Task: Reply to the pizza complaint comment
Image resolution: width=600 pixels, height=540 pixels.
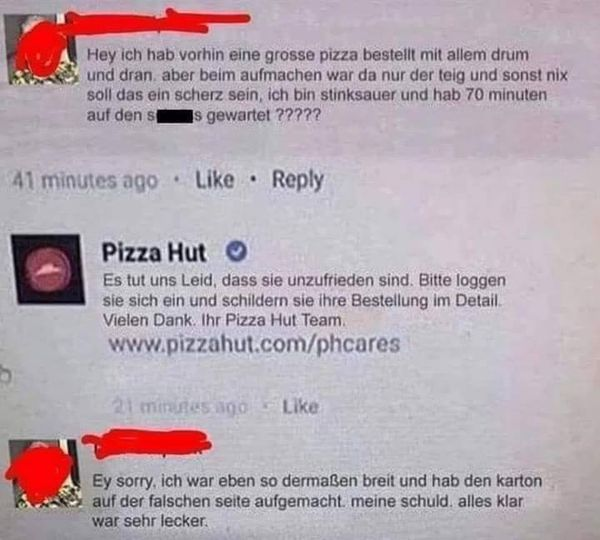Action: 298,180
